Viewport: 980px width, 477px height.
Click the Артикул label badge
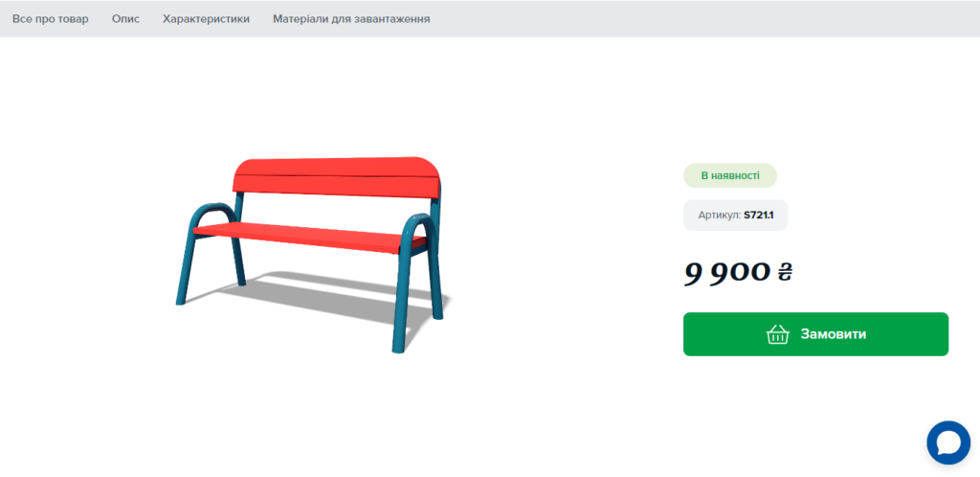[735, 216]
